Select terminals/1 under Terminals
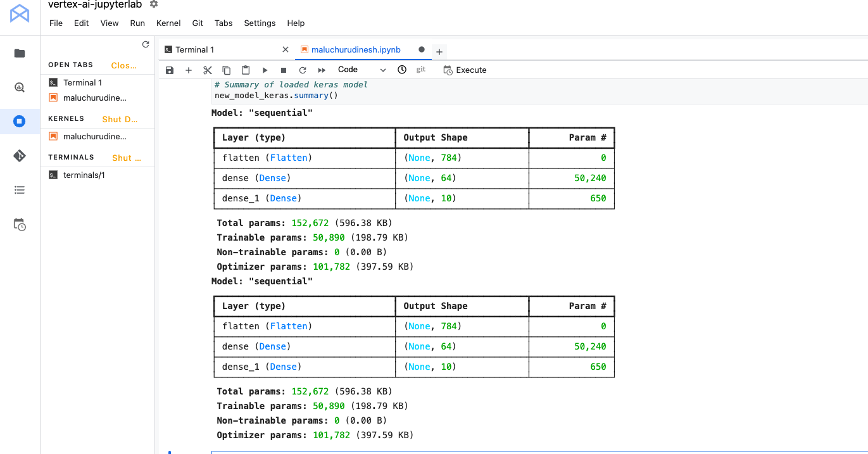This screenshot has width=868, height=454. point(97,175)
